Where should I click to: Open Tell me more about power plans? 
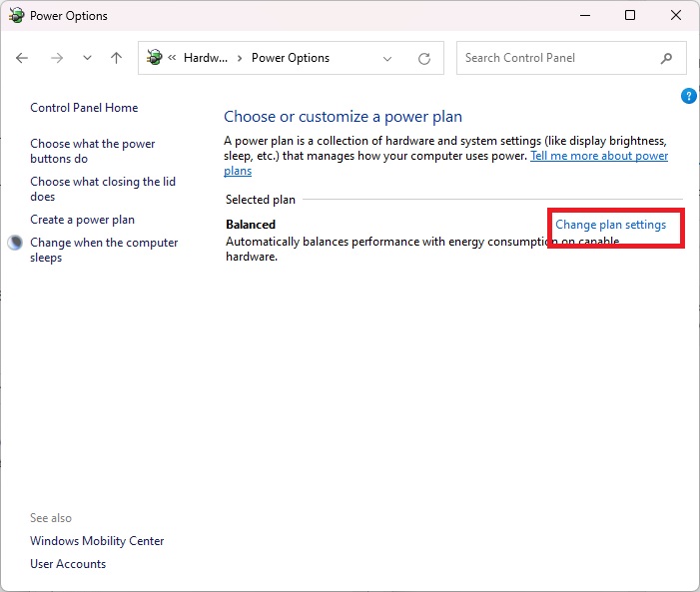[x=599, y=156]
